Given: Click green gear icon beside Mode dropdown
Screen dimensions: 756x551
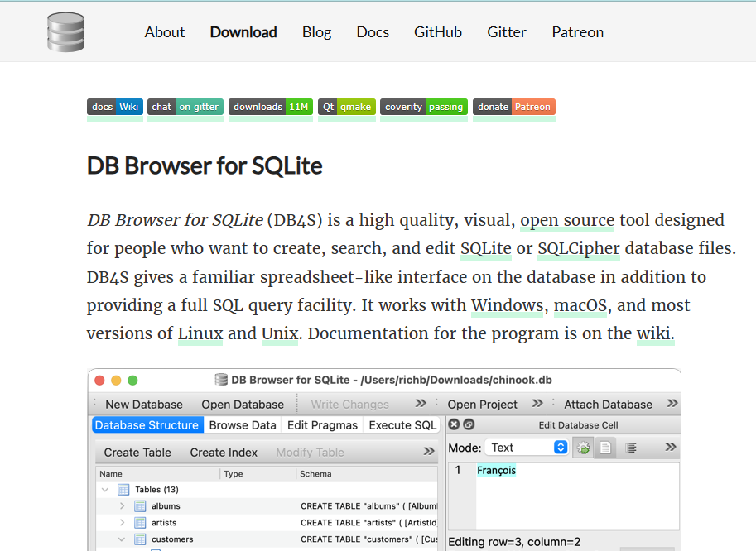Looking at the screenshot, I should click(583, 448).
